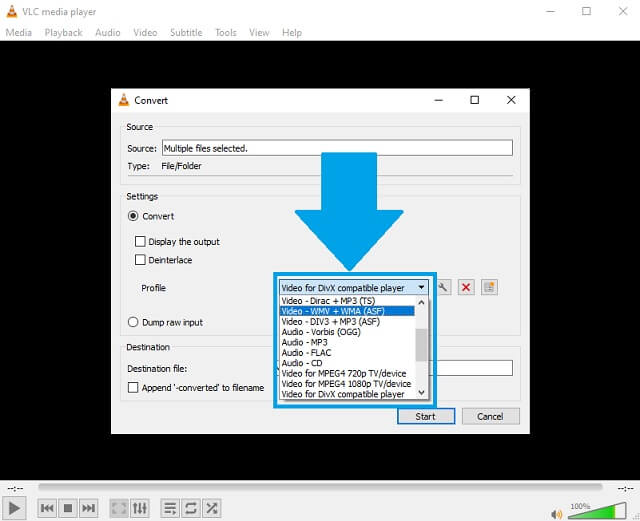This screenshot has width=640, height=521.
Task: Mute audio via speaker icon
Action: (x=556, y=514)
